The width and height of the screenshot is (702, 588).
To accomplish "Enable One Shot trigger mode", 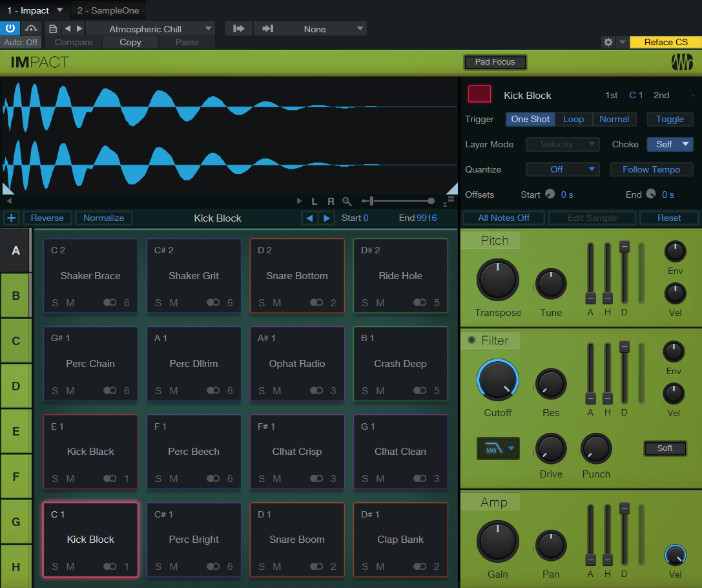I will [x=530, y=119].
